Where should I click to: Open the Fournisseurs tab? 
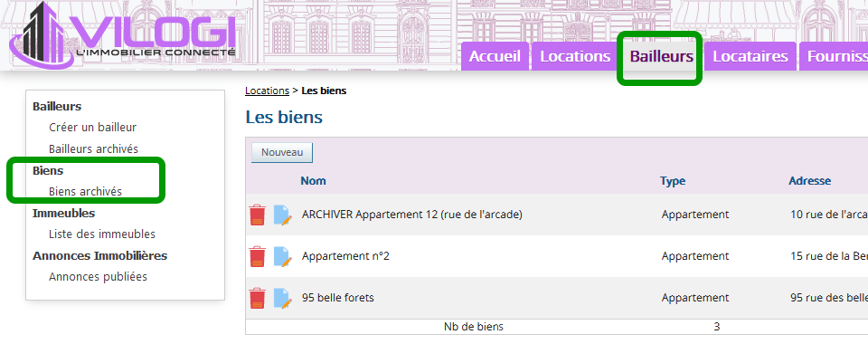click(834, 56)
